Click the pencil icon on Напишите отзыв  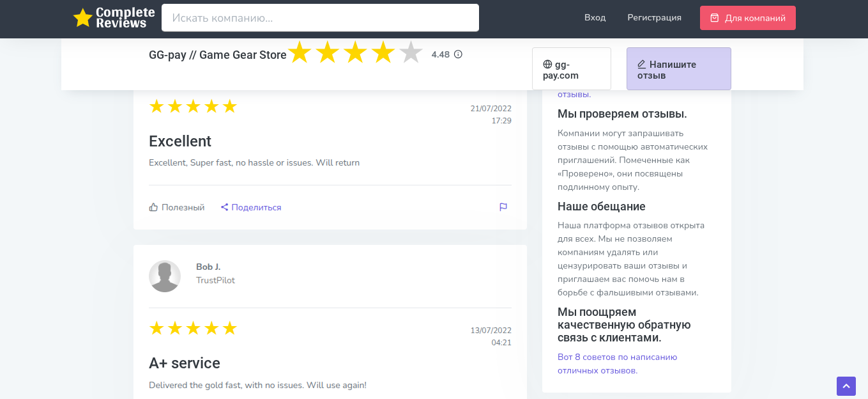tap(641, 65)
